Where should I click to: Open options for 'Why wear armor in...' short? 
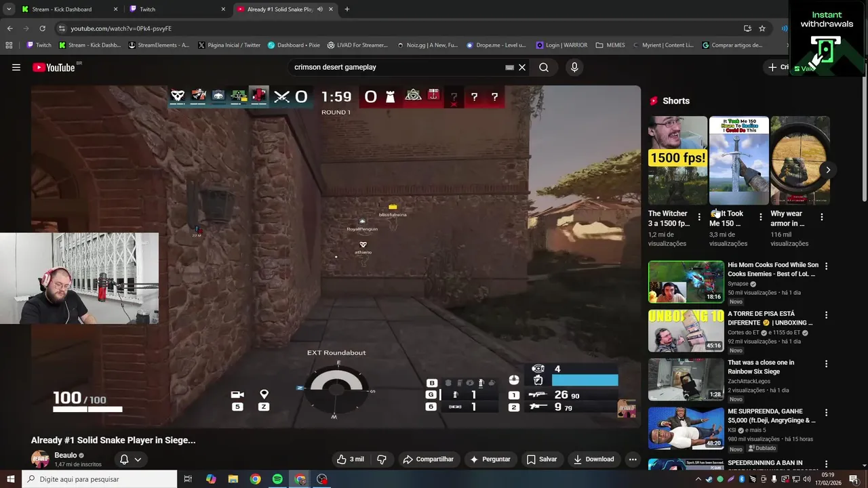coord(821,217)
